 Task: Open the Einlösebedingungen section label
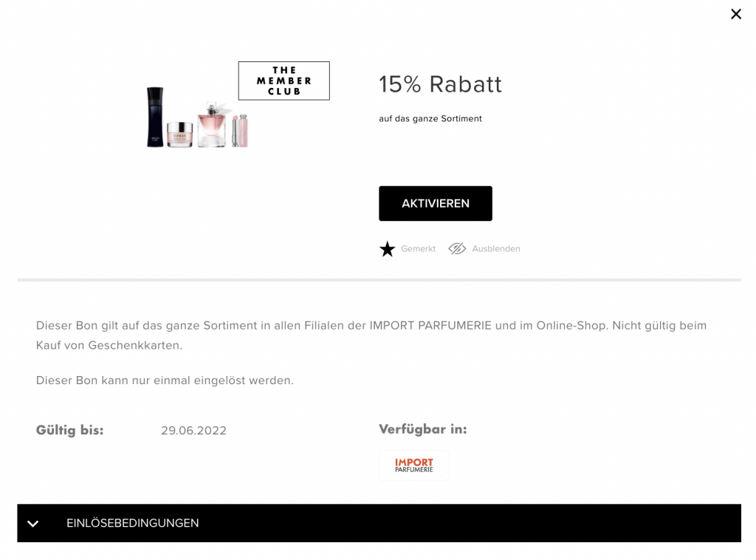[x=133, y=523]
